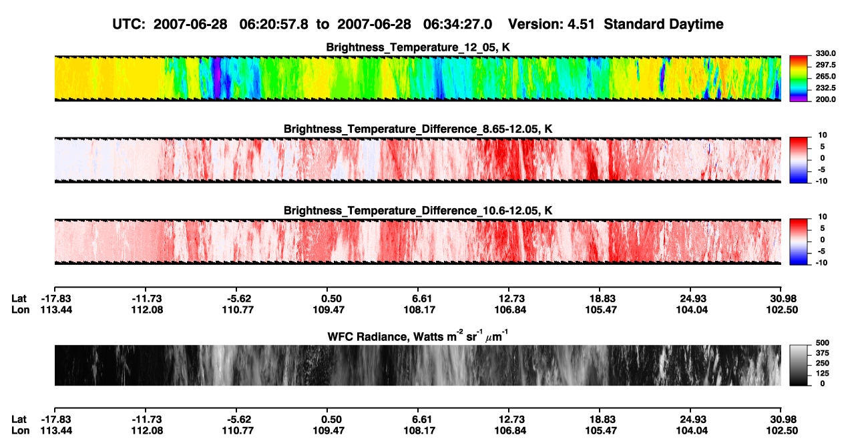Click the 265.0 colorbar tick label
Screen dimensions: 868x445
825,77
